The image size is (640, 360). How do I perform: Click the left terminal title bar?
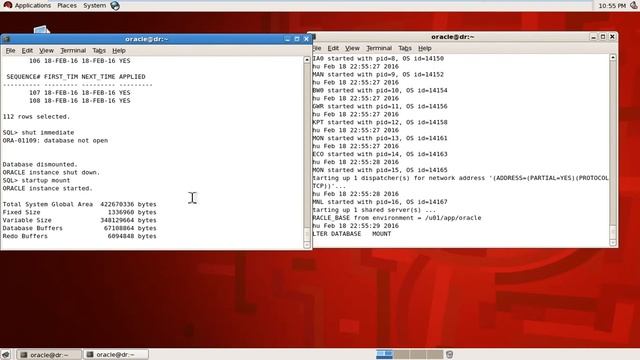coord(147,39)
